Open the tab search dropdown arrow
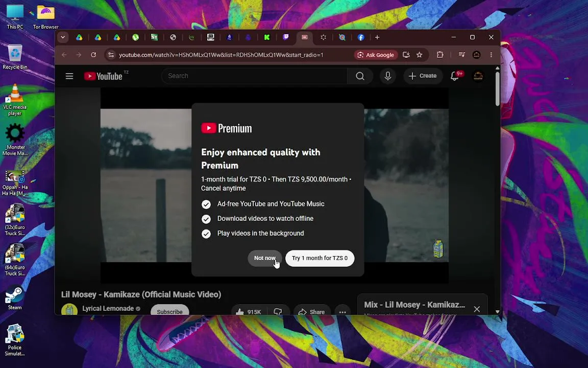The width and height of the screenshot is (588, 368). 63,37
